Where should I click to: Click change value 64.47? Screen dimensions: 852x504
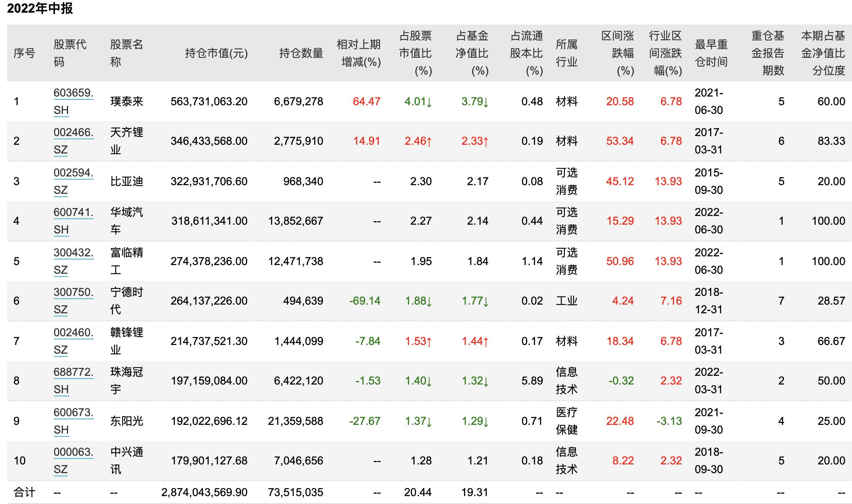tap(366, 102)
